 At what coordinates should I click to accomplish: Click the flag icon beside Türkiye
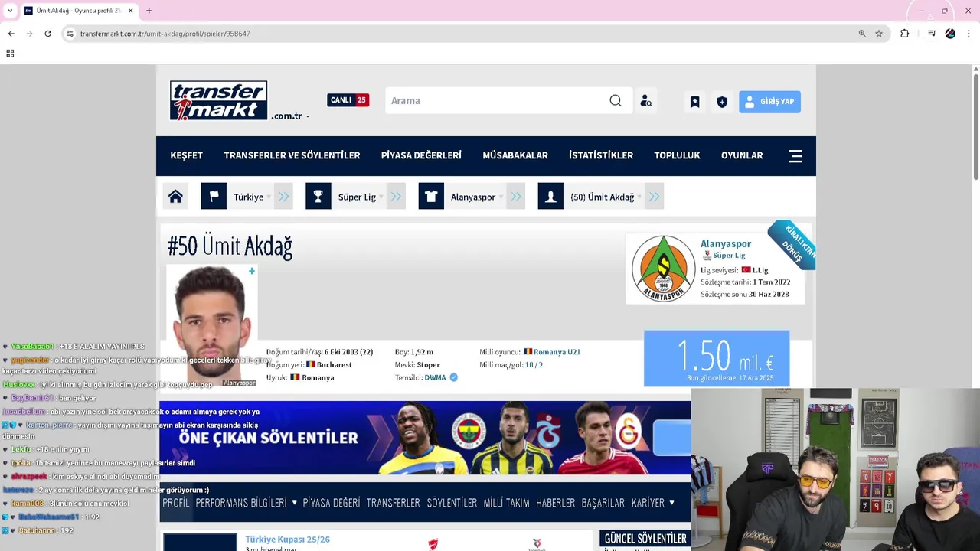214,197
